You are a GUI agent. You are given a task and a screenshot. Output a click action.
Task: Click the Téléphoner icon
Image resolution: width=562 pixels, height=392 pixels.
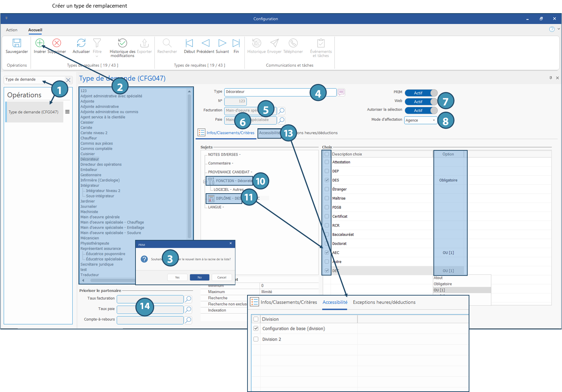point(293,43)
